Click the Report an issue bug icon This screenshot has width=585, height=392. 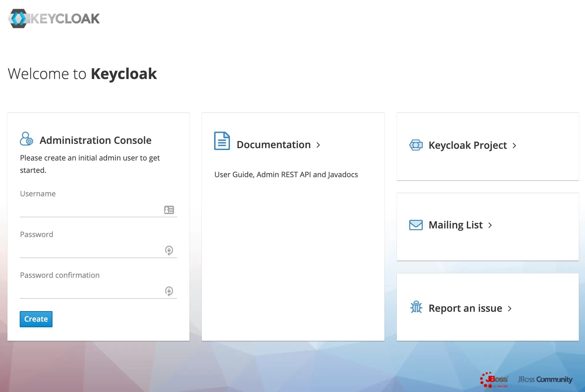(x=416, y=307)
